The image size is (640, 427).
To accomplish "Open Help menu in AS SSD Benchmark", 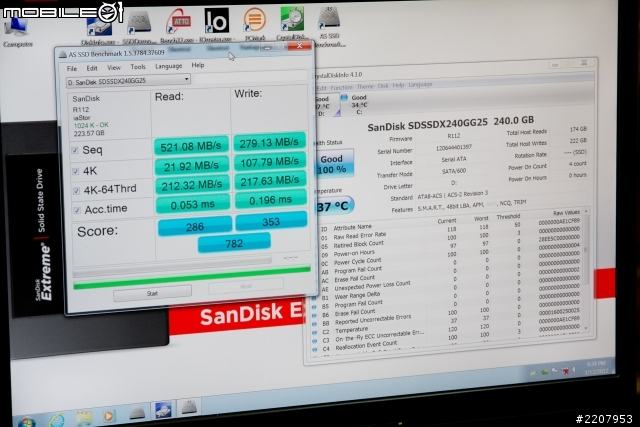I will (198, 65).
